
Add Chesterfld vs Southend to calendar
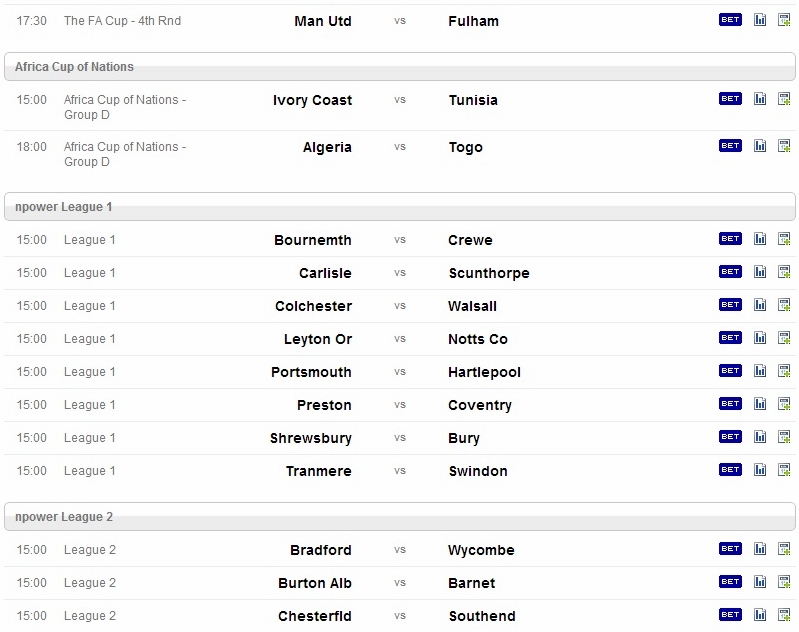[x=784, y=615]
